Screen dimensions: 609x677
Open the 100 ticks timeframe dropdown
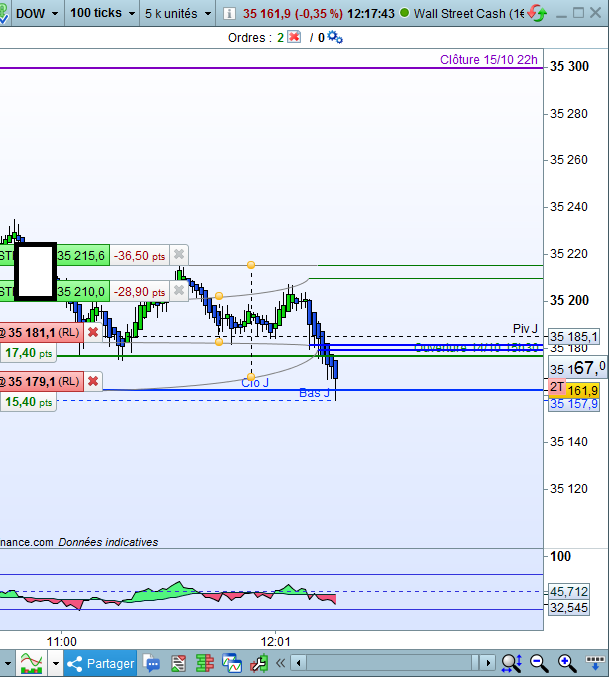[x=102, y=13]
